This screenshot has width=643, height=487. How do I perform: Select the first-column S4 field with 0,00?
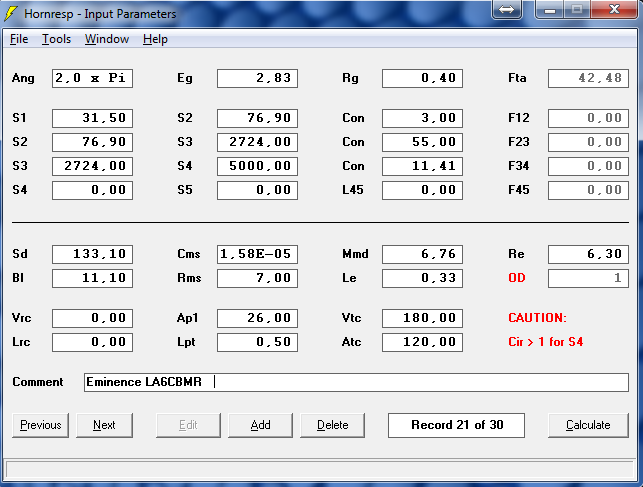(x=92, y=190)
